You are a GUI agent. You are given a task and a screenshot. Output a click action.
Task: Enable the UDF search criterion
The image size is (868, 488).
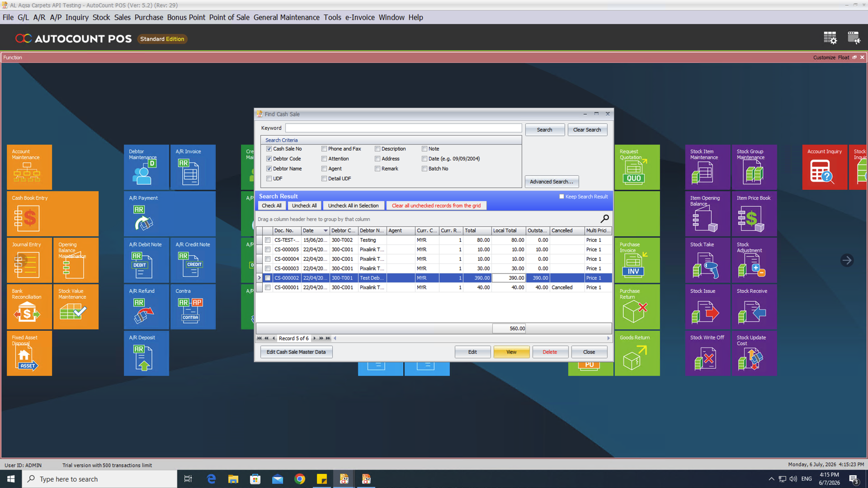tap(269, 178)
